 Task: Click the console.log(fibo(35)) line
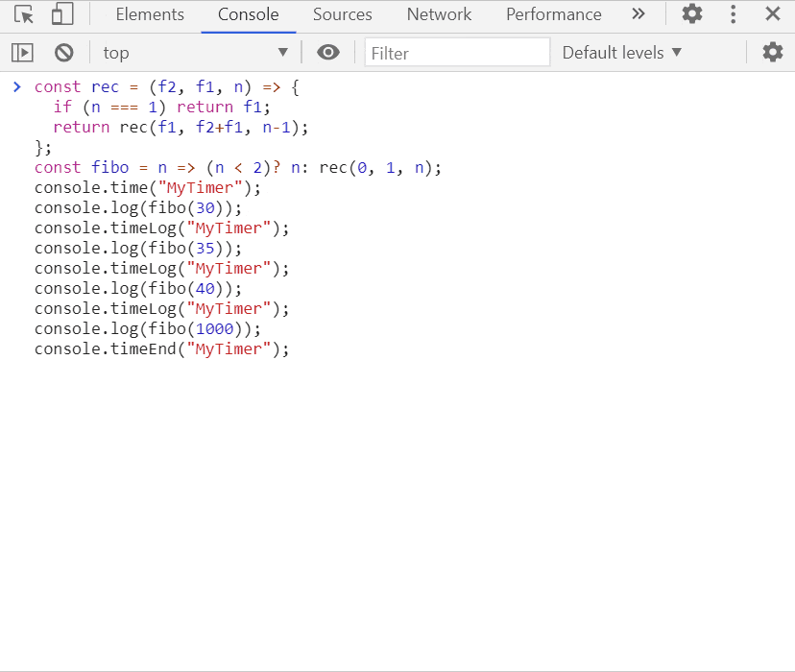click(x=138, y=249)
